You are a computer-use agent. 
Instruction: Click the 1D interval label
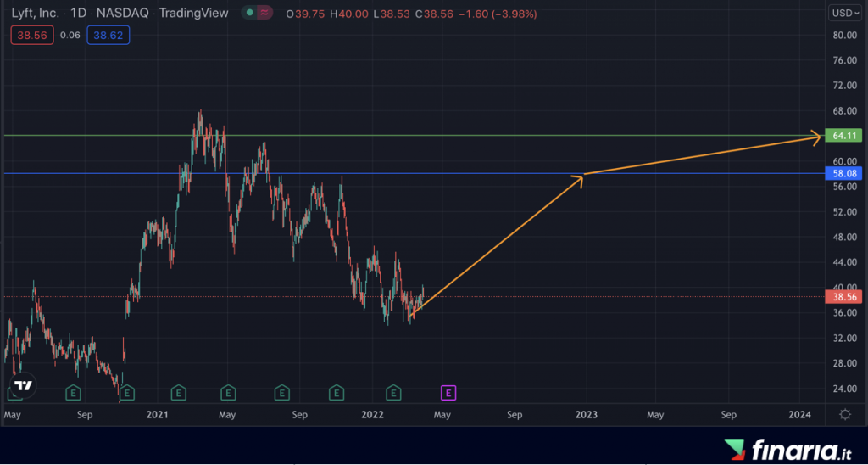[x=78, y=14]
